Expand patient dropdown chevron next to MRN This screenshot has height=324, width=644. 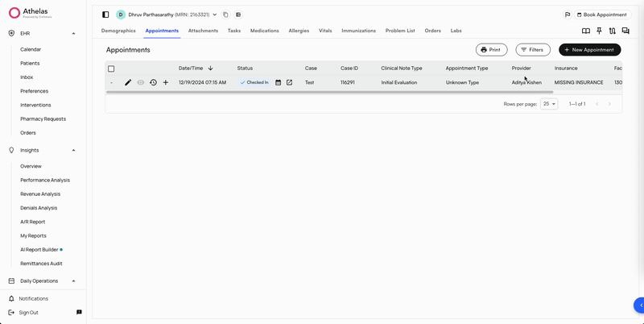pos(215,15)
